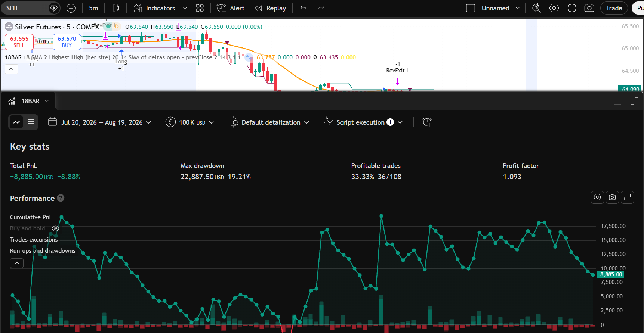Switch to table list view
Image resolution: width=644 pixels, height=333 pixels.
tap(31, 122)
